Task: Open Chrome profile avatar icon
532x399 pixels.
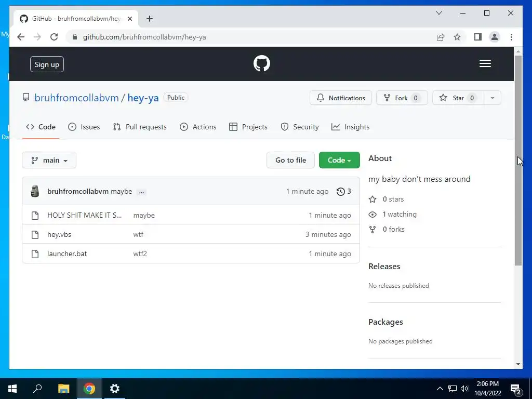Action: pyautogui.click(x=495, y=37)
